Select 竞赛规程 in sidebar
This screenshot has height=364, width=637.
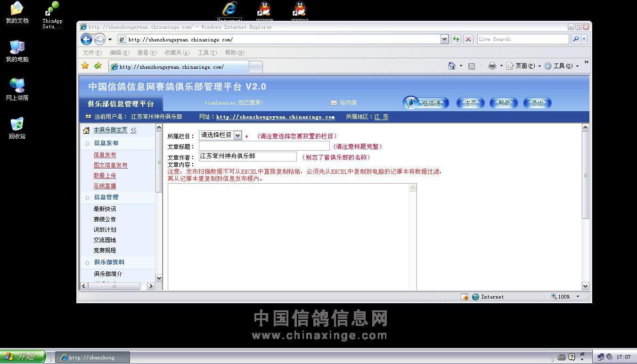pyautogui.click(x=105, y=251)
